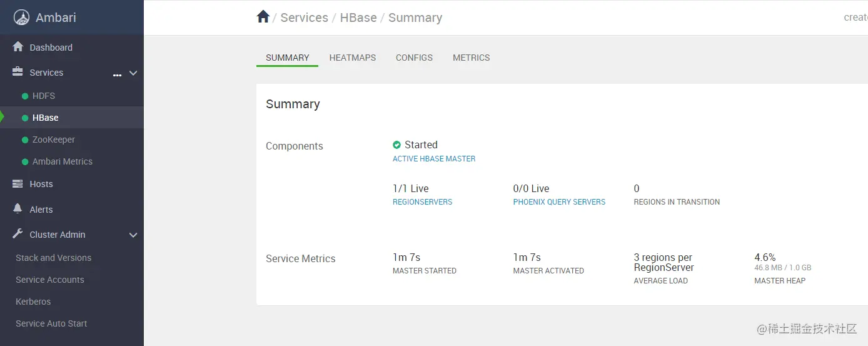Image resolution: width=868 pixels, height=346 pixels.
Task: Click the green status dot beside HBase
Action: tap(25, 118)
